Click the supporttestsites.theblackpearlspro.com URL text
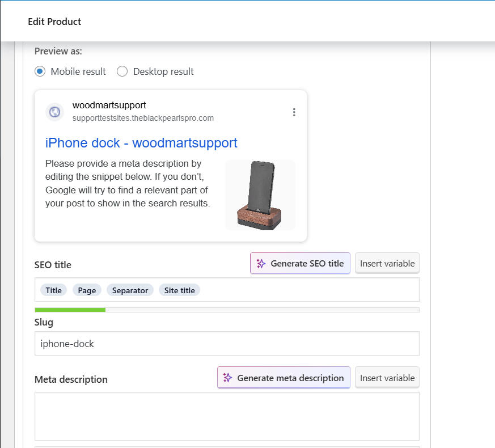The image size is (495, 448). [143, 118]
